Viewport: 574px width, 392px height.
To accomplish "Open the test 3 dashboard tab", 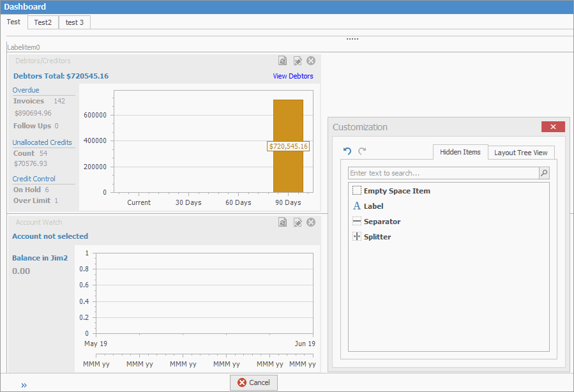I will click(x=74, y=22).
